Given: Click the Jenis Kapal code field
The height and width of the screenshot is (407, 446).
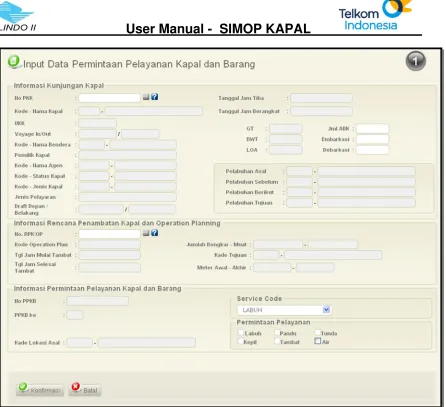Looking at the screenshot, I should (94, 187).
